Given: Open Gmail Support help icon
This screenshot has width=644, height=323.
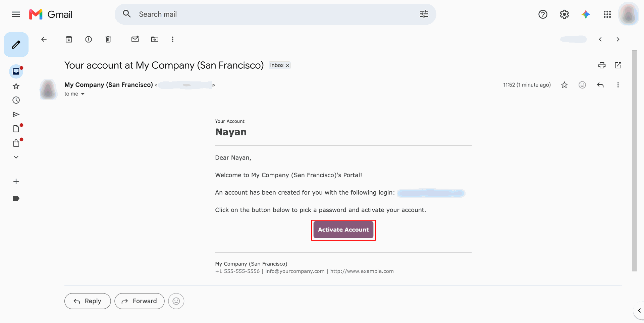Looking at the screenshot, I should coord(543,14).
